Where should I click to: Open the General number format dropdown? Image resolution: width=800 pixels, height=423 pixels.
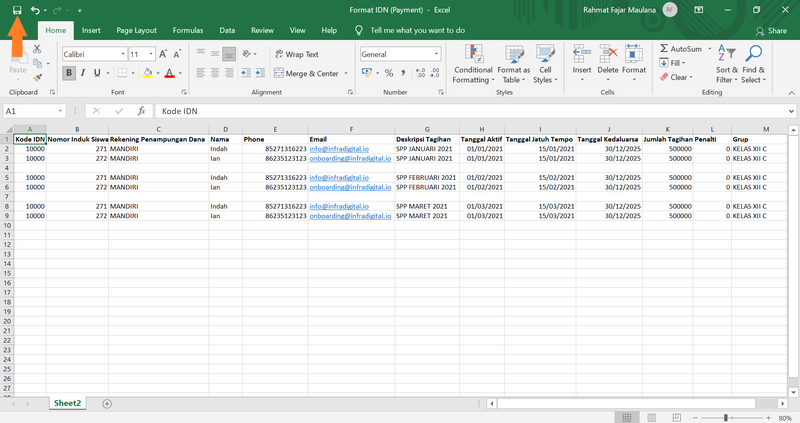point(436,54)
